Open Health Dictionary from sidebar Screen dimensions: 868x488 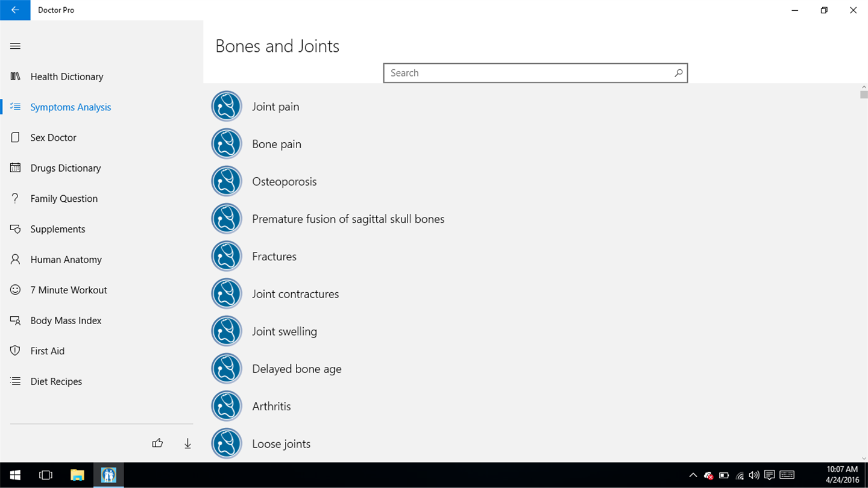[67, 77]
